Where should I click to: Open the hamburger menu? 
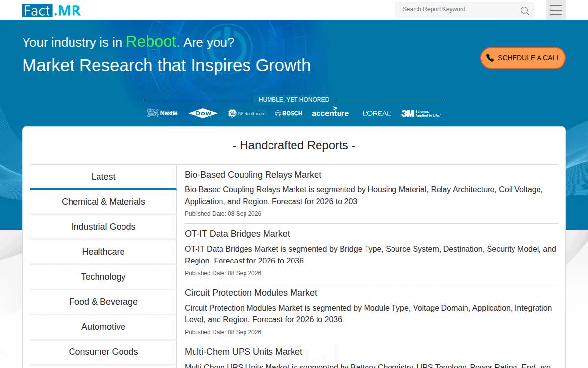point(556,10)
